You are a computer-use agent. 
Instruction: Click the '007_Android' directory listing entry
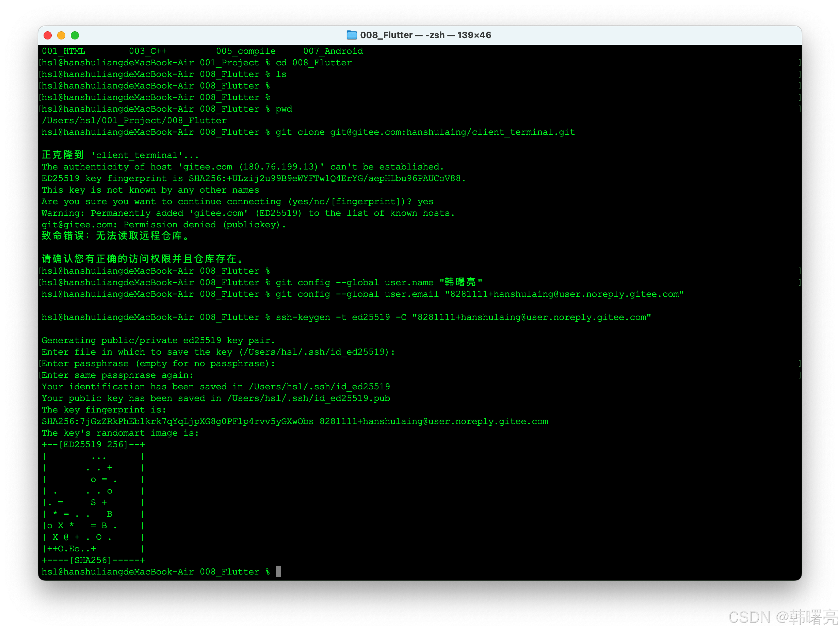click(x=333, y=51)
